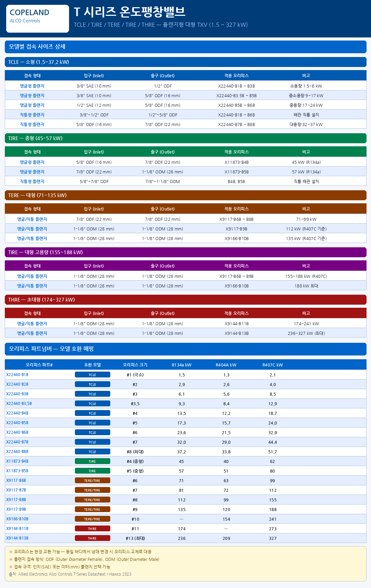Click the 배관 직통 설치 remark cell
The width and height of the screenshot is (371, 588).
(x=306, y=115)
